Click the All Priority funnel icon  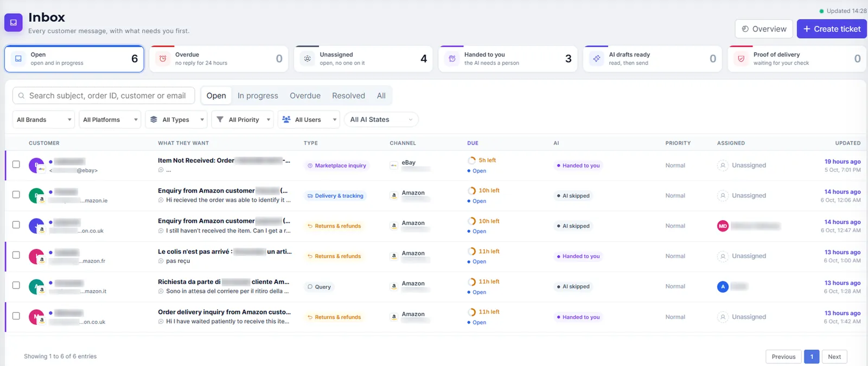pos(220,119)
